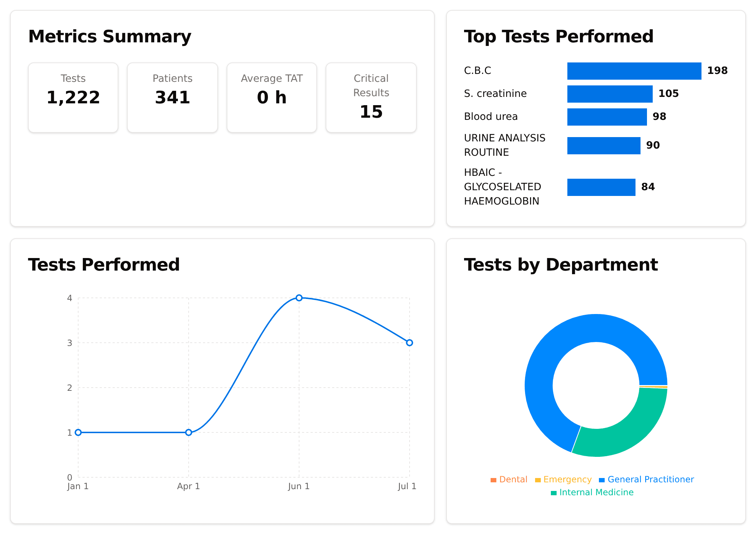This screenshot has height=534, width=756.
Task: Click the Patients metric card showing 341
Action: pos(173,98)
